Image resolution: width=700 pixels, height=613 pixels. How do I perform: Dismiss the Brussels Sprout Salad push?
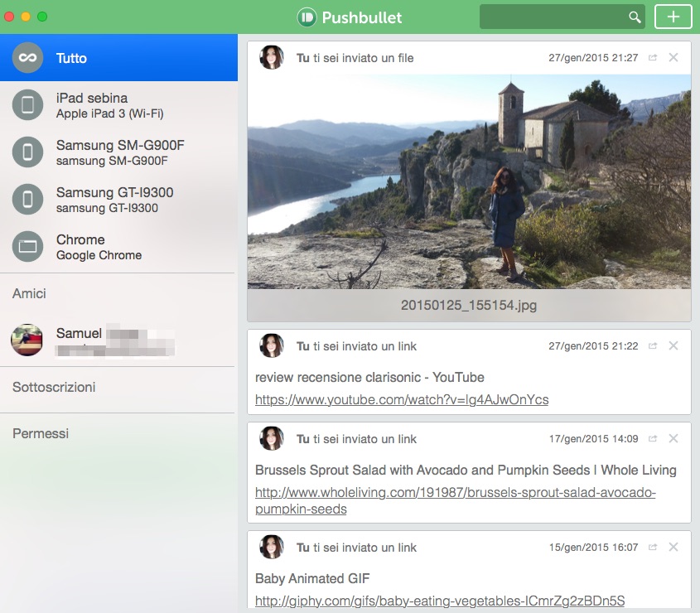point(673,439)
